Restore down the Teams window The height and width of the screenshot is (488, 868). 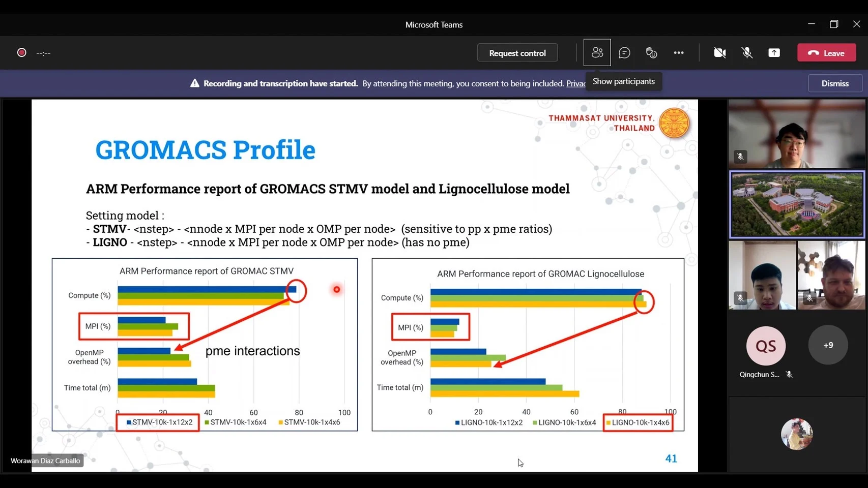[x=834, y=24]
